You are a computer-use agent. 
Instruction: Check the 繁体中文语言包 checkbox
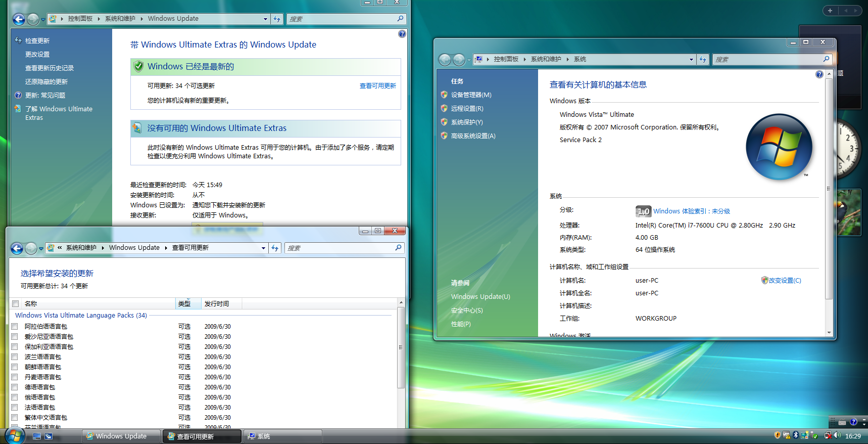click(15, 418)
